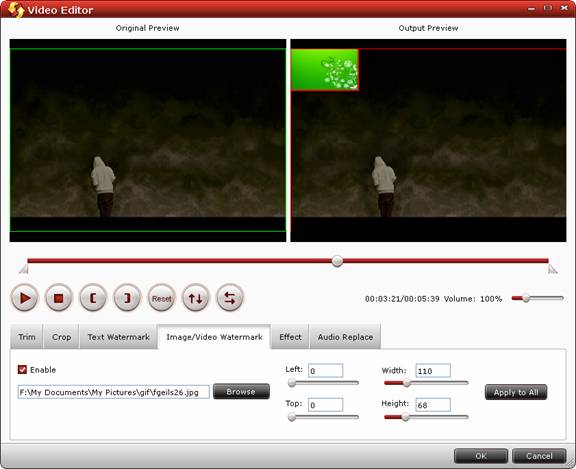This screenshot has width=576, height=469.
Task: Click the Cancel button
Action: point(539,456)
